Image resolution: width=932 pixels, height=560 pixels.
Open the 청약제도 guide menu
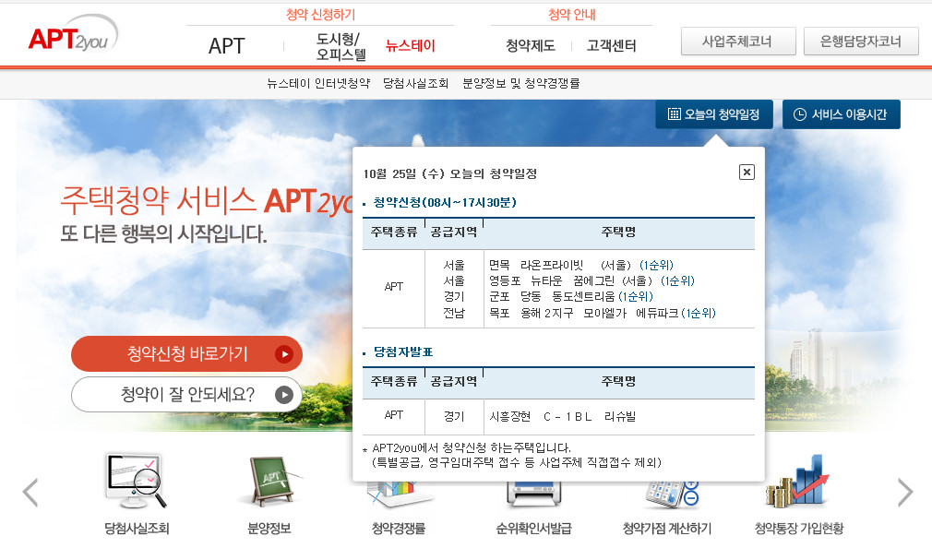[x=528, y=44]
